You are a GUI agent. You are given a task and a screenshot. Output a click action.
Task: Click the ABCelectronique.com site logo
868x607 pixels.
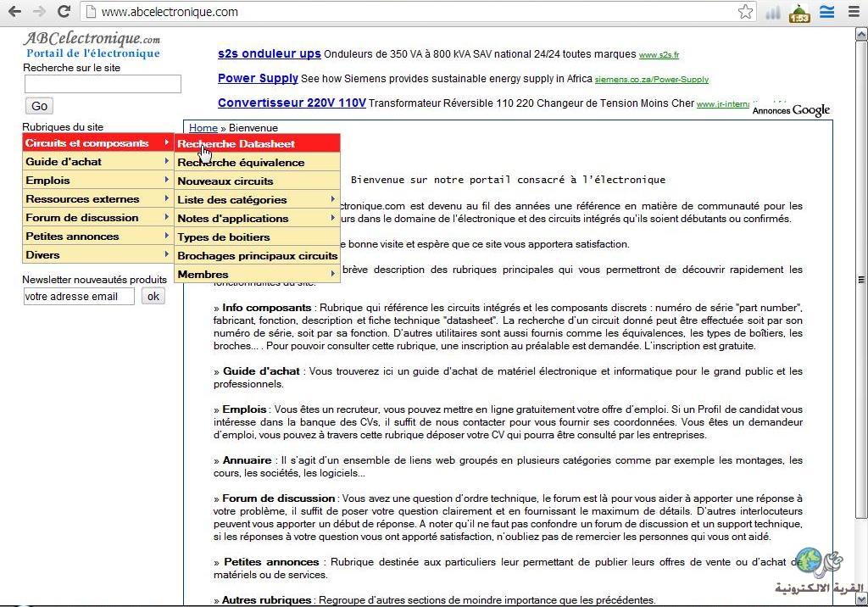click(92, 38)
